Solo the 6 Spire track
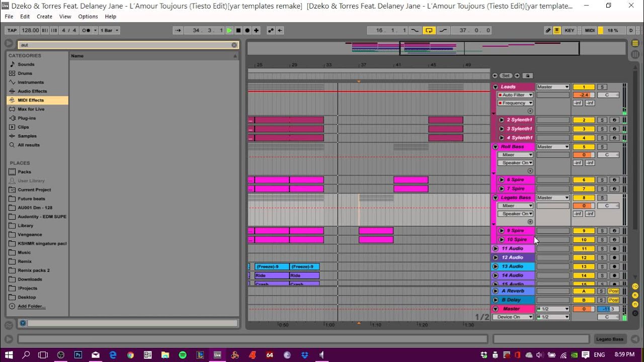644x362 pixels. point(601,180)
